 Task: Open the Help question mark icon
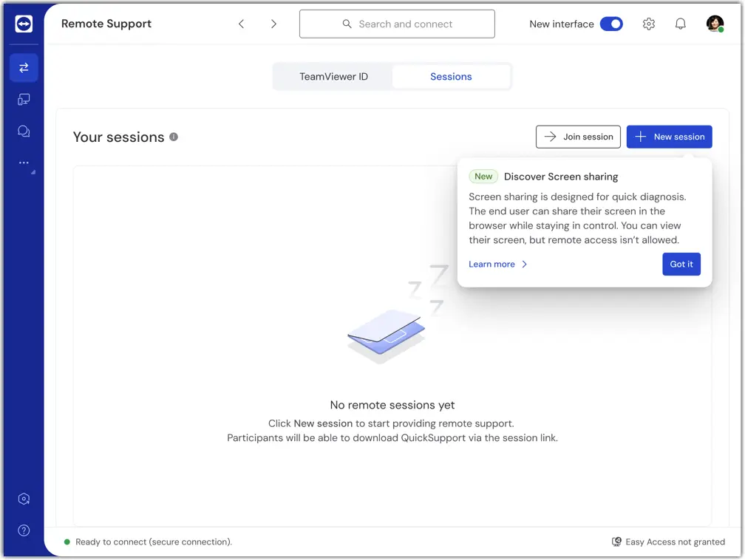click(24, 530)
